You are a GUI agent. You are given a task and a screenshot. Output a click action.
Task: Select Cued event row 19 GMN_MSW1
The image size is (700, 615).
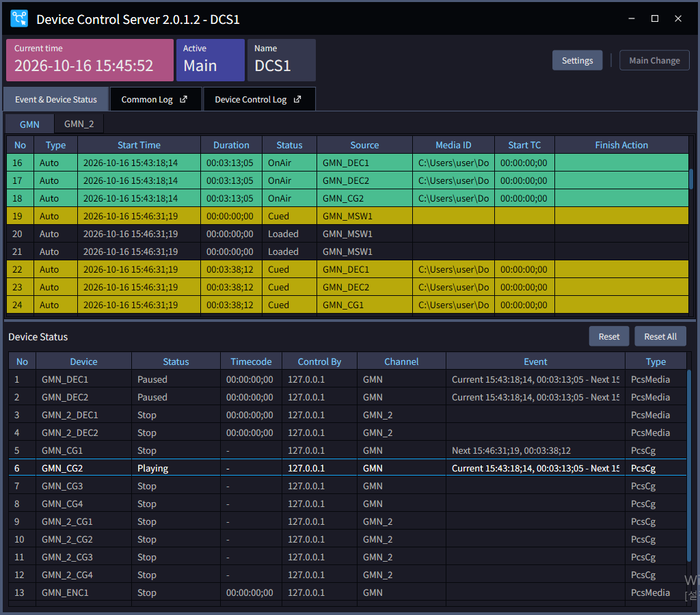coord(347,216)
